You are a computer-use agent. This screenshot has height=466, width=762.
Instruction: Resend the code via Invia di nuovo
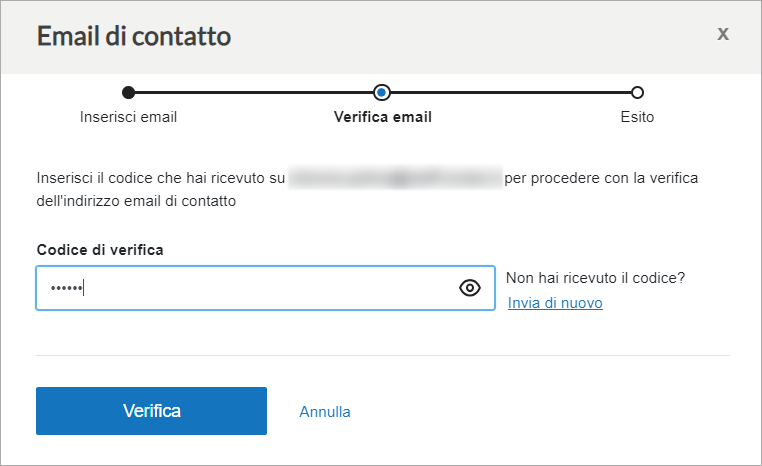(x=555, y=303)
